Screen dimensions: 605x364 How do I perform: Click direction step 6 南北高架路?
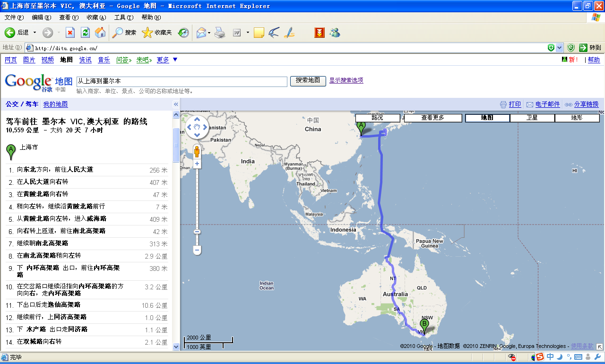[87, 232]
